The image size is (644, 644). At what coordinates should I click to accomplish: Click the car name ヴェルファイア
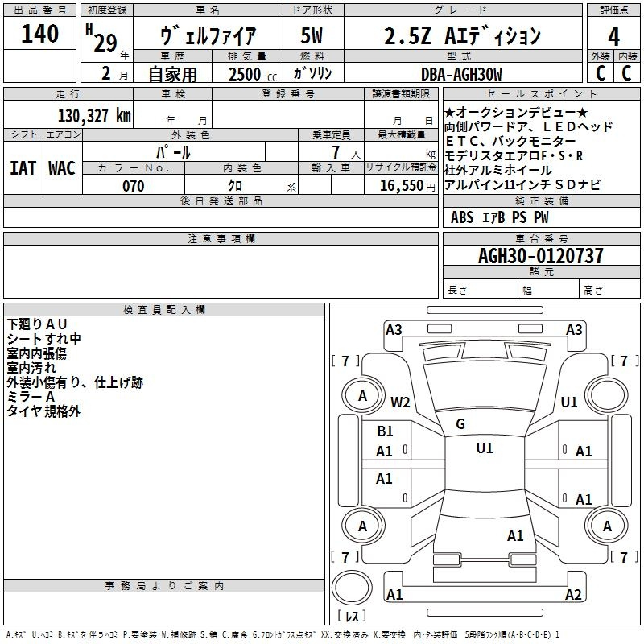click(208, 35)
